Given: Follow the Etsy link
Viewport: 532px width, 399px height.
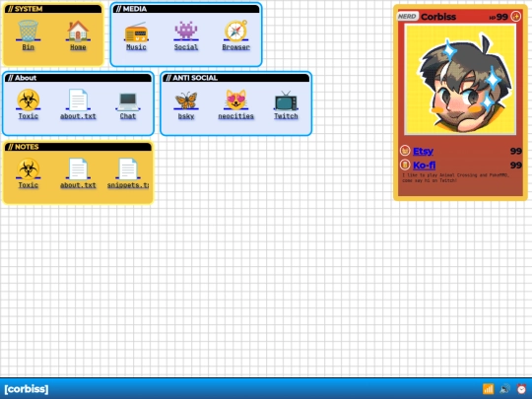Looking at the screenshot, I should (x=423, y=151).
